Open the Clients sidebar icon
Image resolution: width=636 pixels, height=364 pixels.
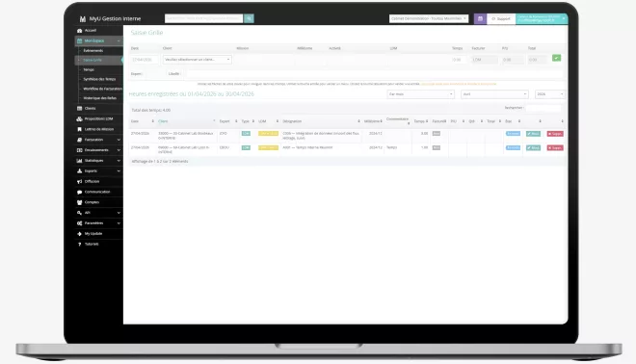[x=79, y=109]
